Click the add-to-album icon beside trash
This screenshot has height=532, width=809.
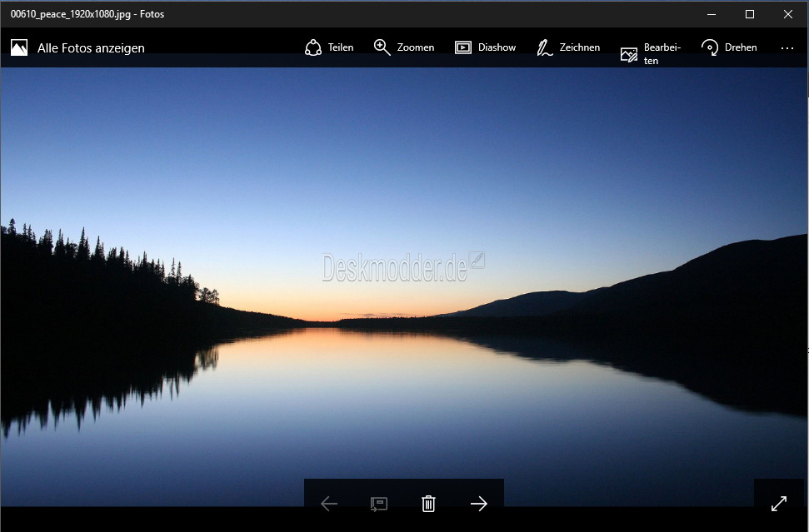tap(379, 504)
